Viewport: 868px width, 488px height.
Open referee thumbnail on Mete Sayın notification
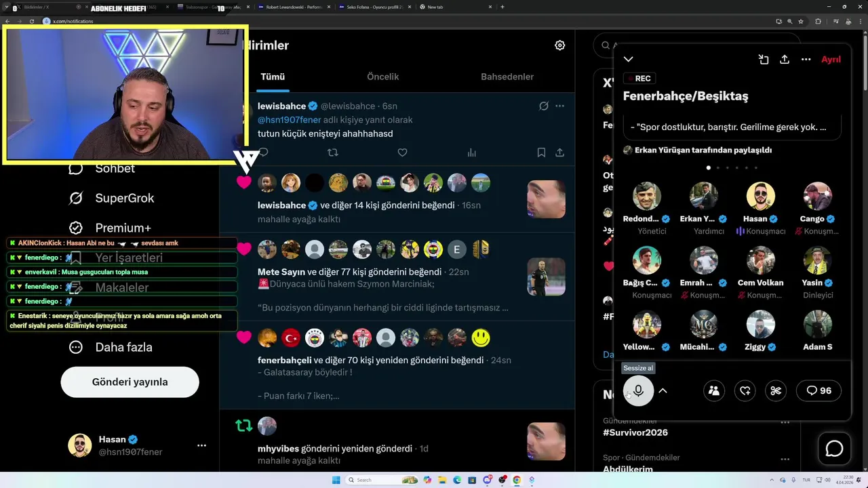point(546,277)
